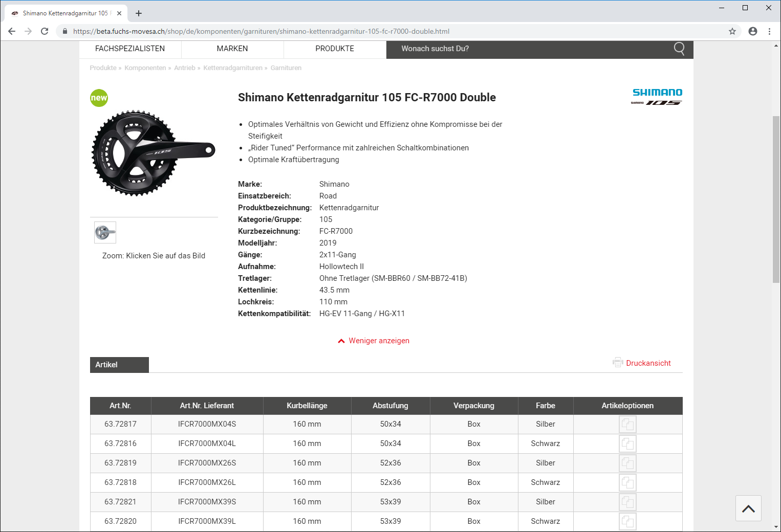Select the small crankset thumbnail
This screenshot has height=532, width=781.
pos(105,232)
